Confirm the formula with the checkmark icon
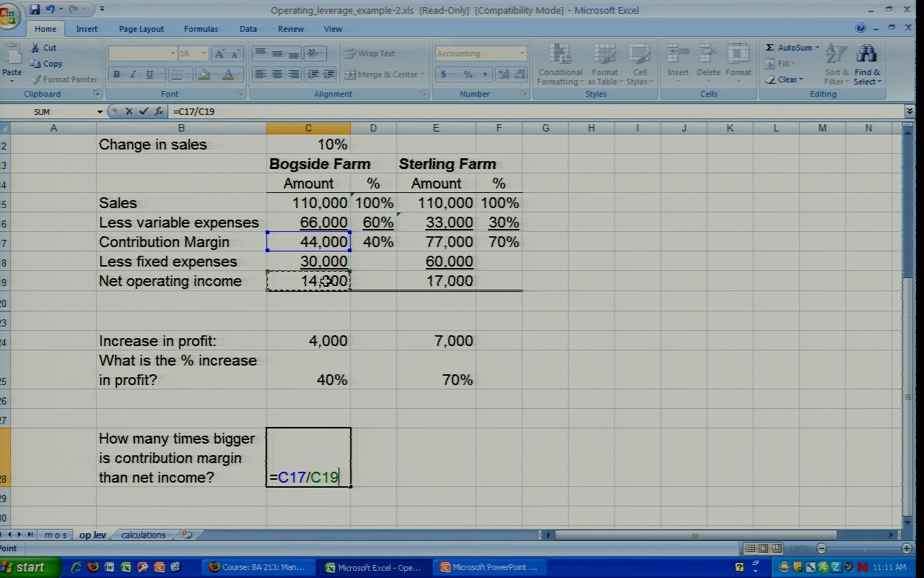Image resolution: width=924 pixels, height=578 pixels. [143, 111]
